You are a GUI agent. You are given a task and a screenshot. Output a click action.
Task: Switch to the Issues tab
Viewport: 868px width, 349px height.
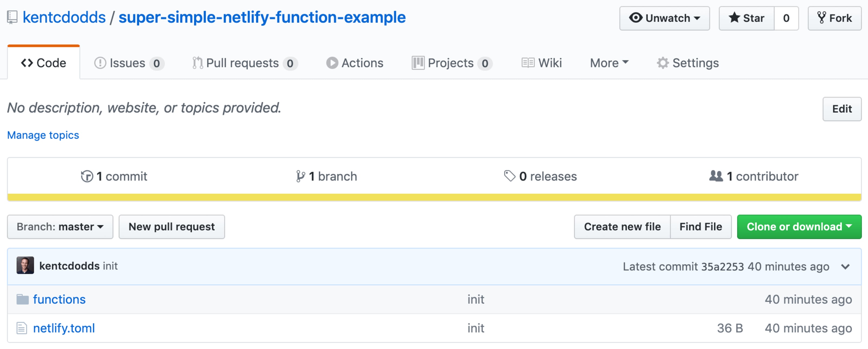tap(129, 63)
